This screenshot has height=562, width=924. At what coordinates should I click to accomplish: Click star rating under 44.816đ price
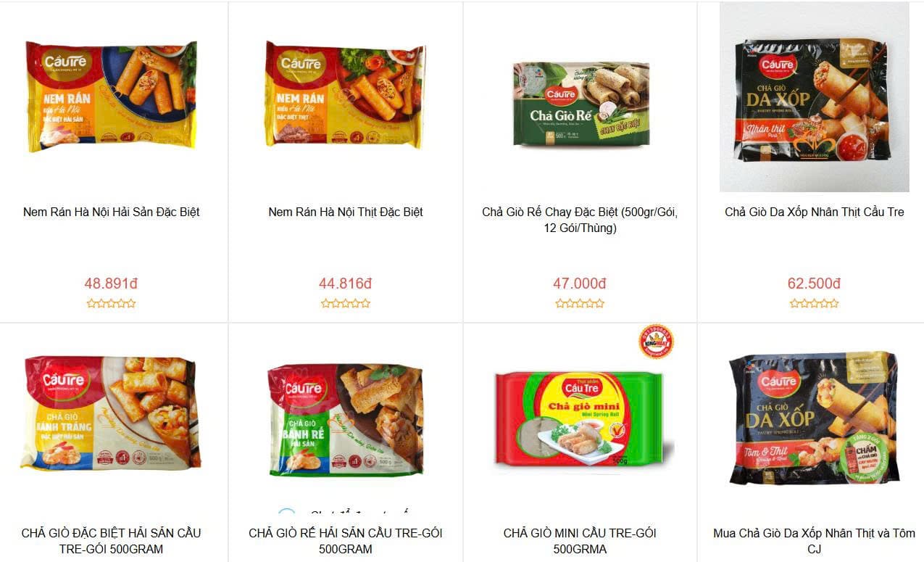pos(345,304)
